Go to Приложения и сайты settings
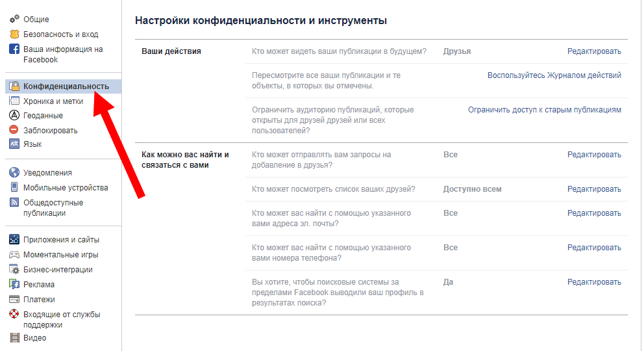Viewport: 644px width, 351px height. point(61,240)
